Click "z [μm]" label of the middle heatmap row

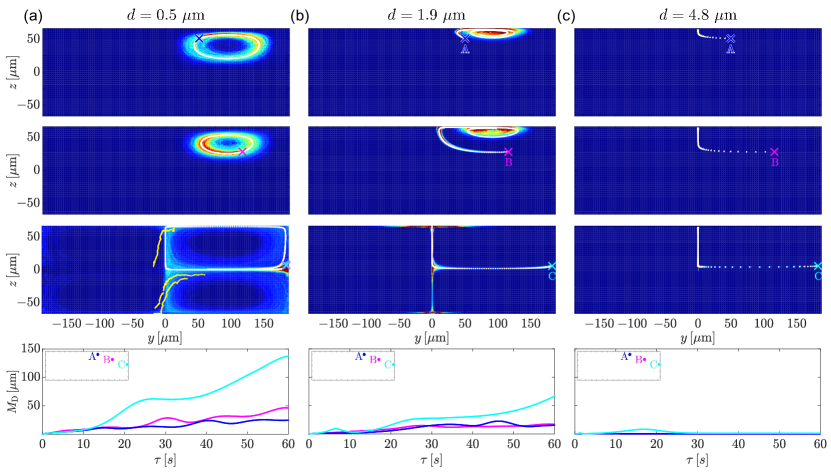11,170
